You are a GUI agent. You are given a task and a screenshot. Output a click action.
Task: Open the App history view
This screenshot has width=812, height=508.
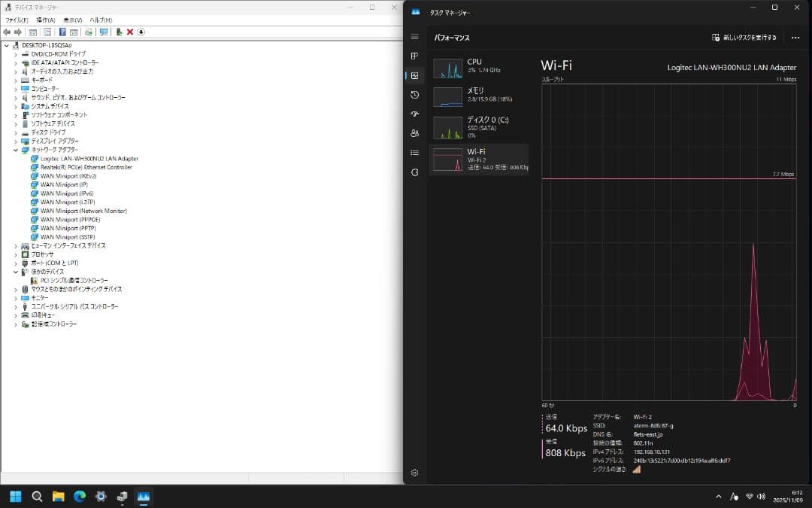pos(414,95)
